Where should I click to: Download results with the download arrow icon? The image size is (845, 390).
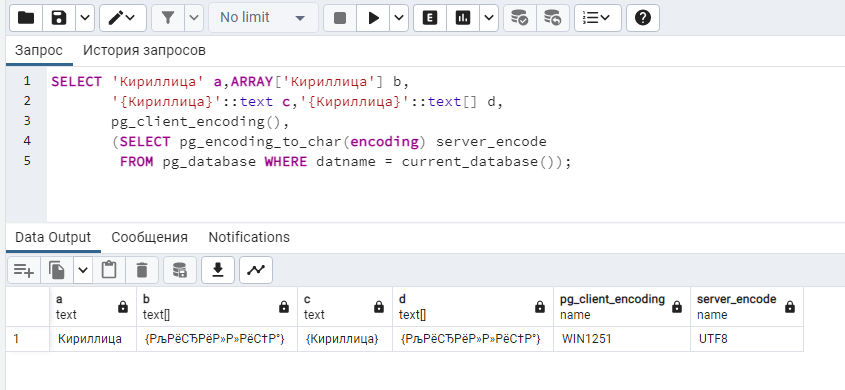(218, 270)
